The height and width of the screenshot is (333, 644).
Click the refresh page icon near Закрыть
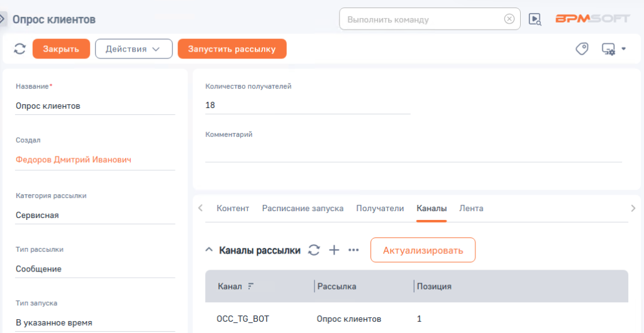(19, 49)
